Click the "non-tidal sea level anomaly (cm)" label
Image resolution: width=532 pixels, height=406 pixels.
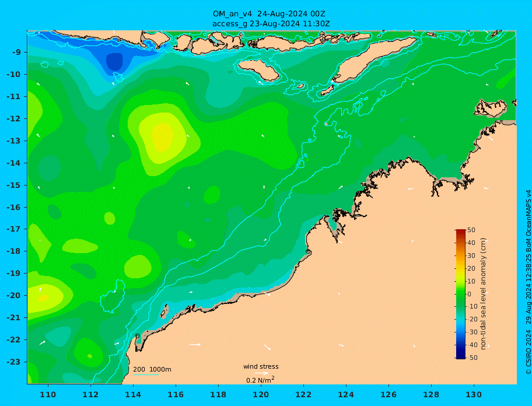coord(484,294)
